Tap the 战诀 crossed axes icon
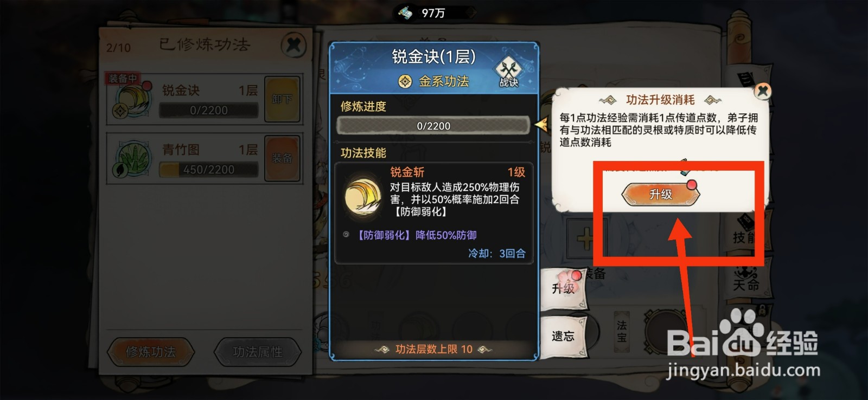 pos(508,73)
